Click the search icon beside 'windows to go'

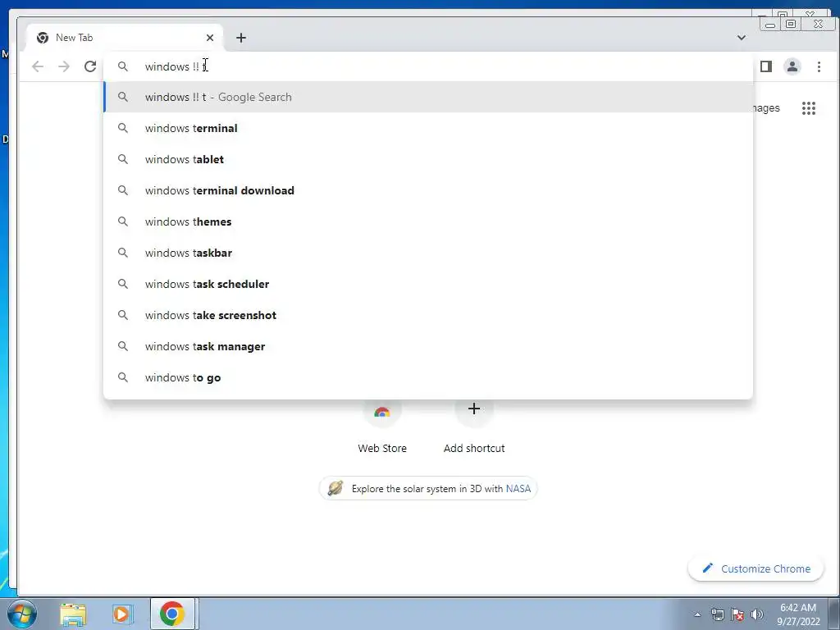coord(123,377)
